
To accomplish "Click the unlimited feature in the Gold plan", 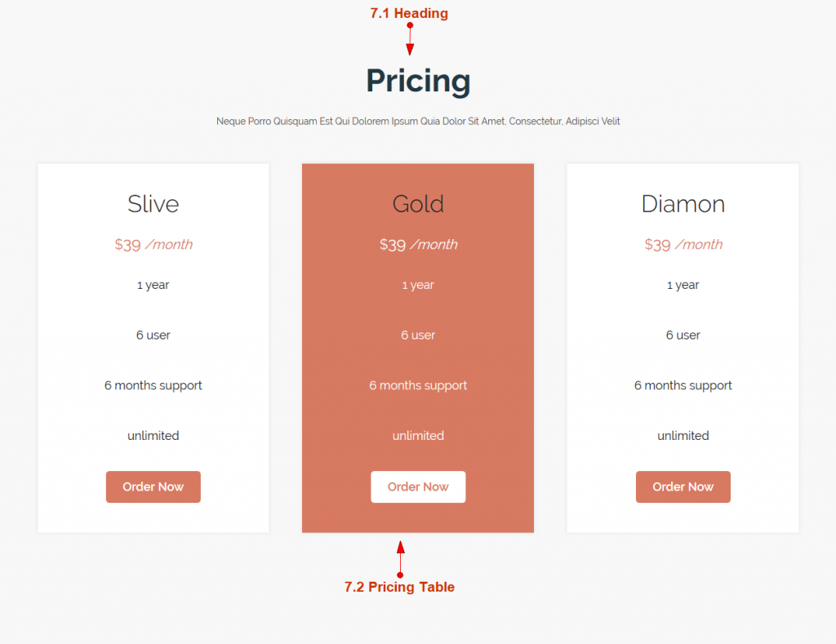I will tap(418, 435).
